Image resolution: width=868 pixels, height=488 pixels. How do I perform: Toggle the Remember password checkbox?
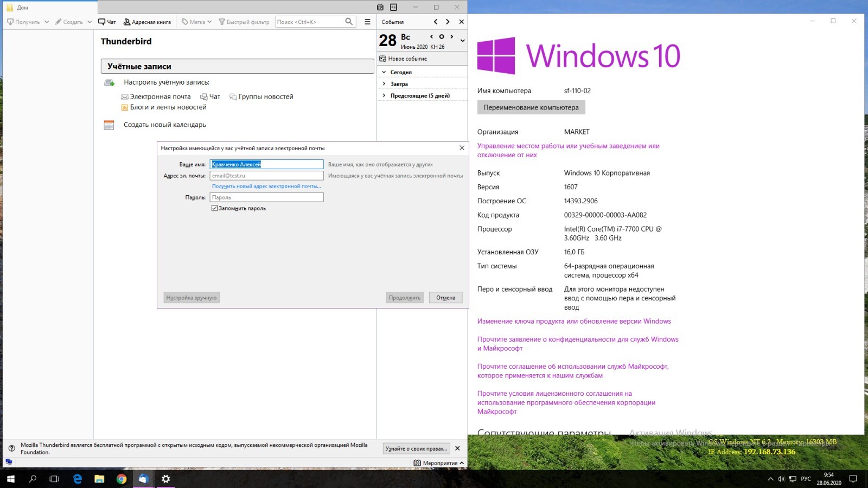click(215, 208)
